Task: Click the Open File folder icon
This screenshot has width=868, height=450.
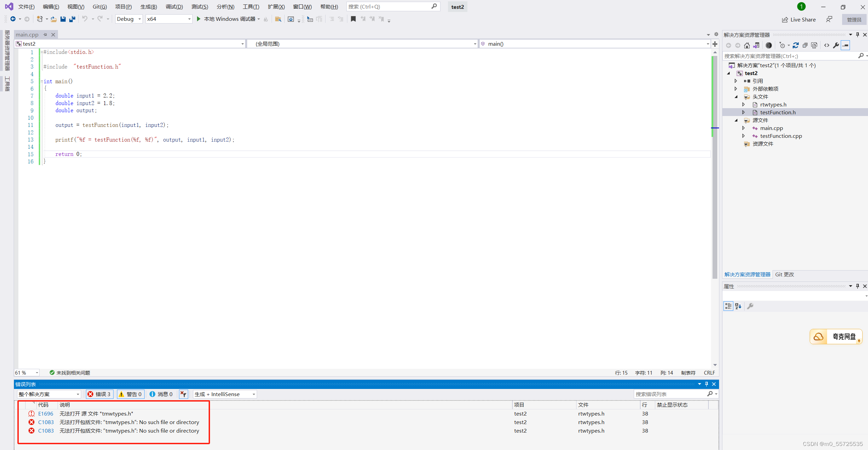Action: (x=54, y=19)
